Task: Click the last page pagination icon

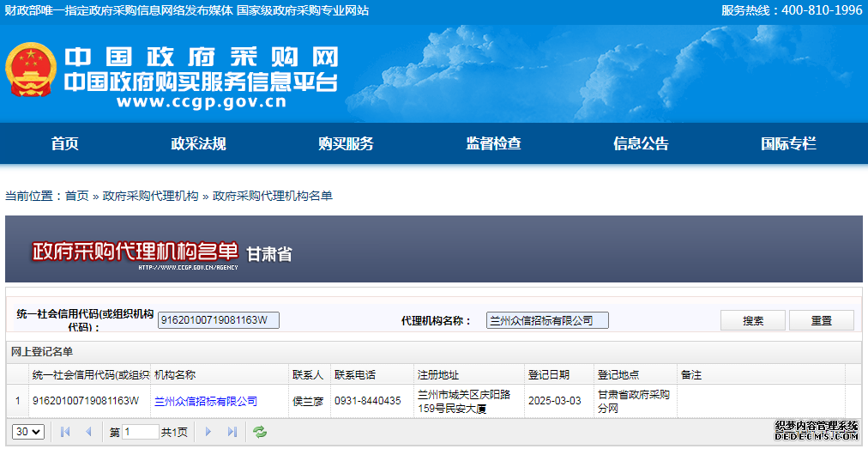Action: pos(232,432)
